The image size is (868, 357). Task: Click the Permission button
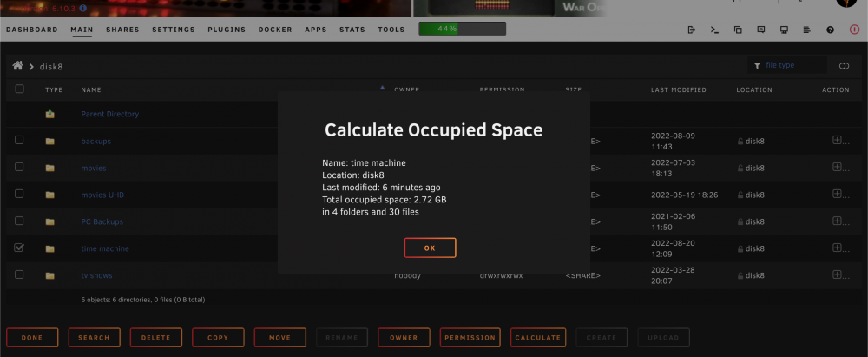(470, 338)
